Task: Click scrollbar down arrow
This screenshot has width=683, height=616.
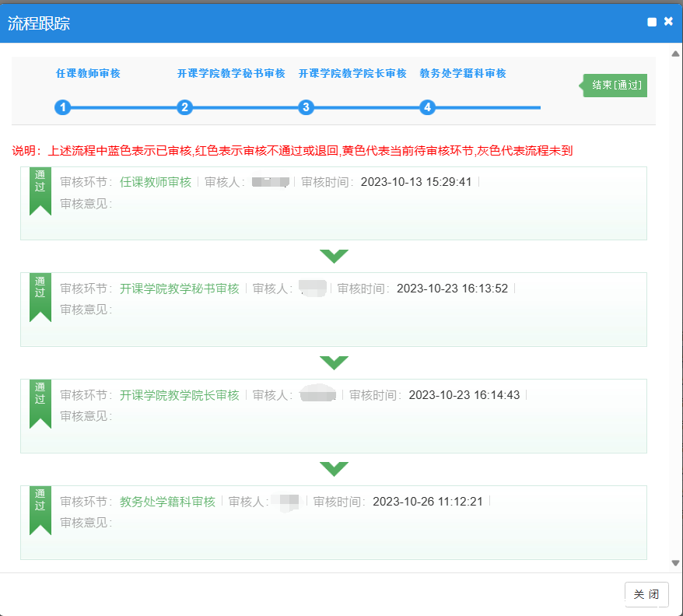Action: coord(674,563)
